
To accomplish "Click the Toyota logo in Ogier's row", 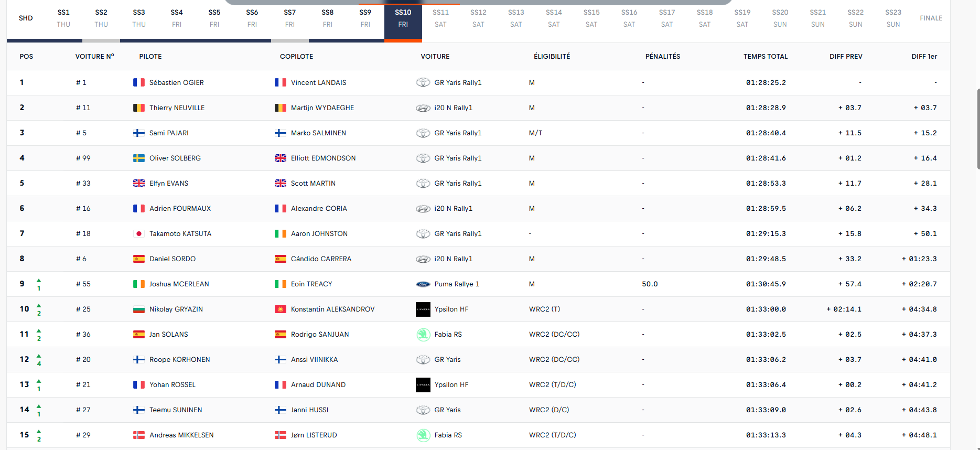I will point(423,82).
